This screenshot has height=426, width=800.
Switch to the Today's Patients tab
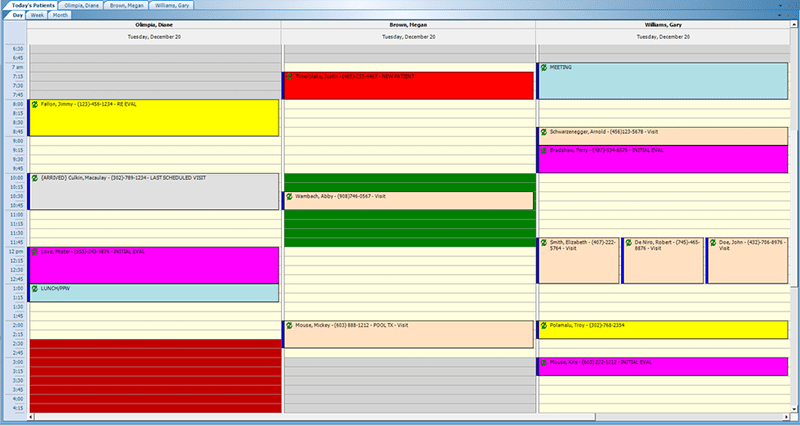(33, 5)
